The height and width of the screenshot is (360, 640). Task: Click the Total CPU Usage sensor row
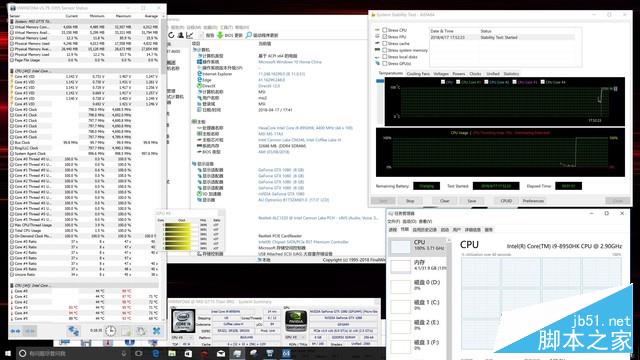(84, 231)
